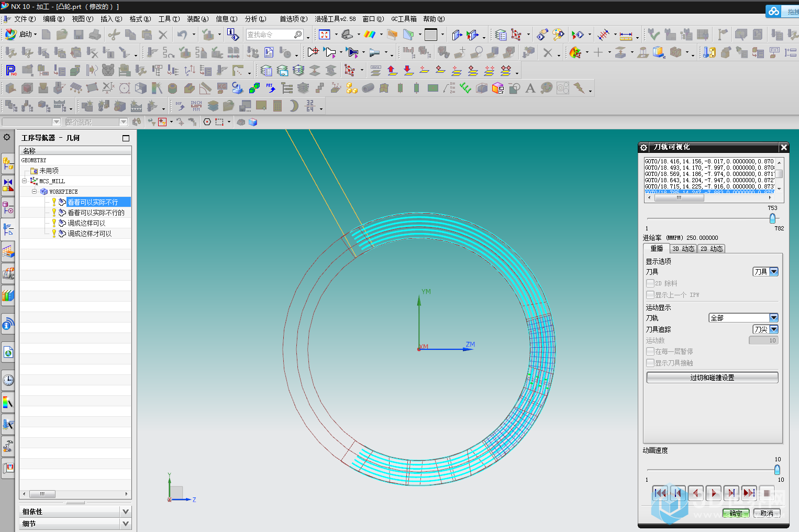Click the magnifier in command search box

point(298,35)
